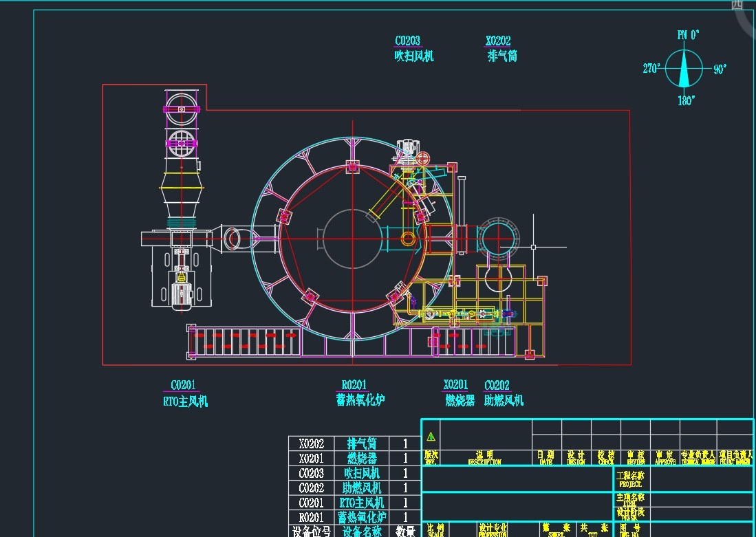Select the '90°' compass text
Viewport: 756px width, 537px height.
coord(720,69)
